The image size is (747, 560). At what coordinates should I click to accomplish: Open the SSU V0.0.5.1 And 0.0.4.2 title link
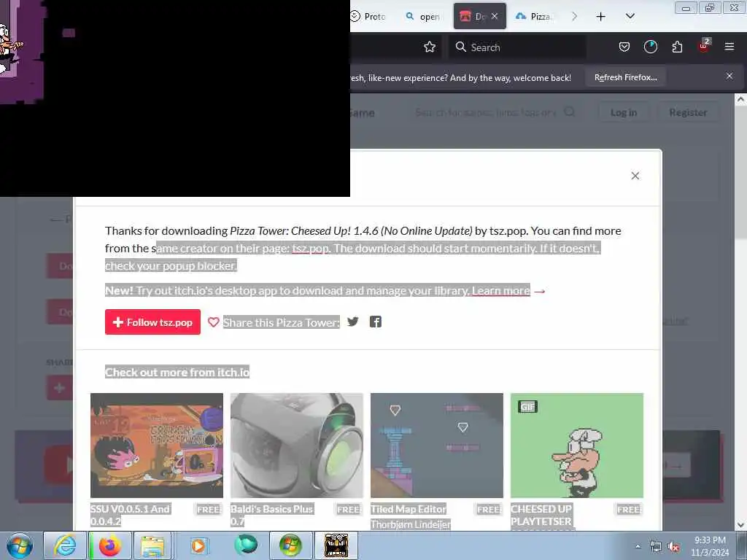(130, 516)
